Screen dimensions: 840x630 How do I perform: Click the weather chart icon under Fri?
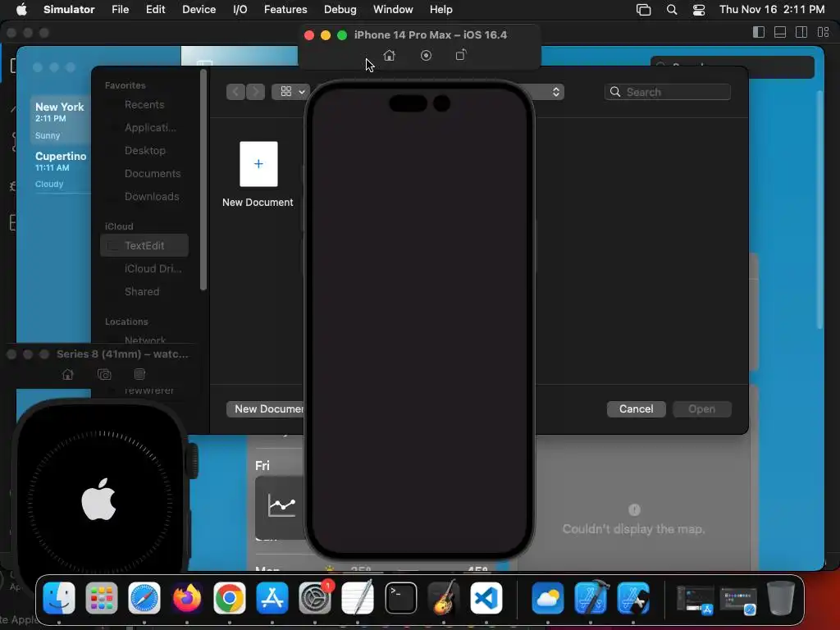pyautogui.click(x=281, y=506)
